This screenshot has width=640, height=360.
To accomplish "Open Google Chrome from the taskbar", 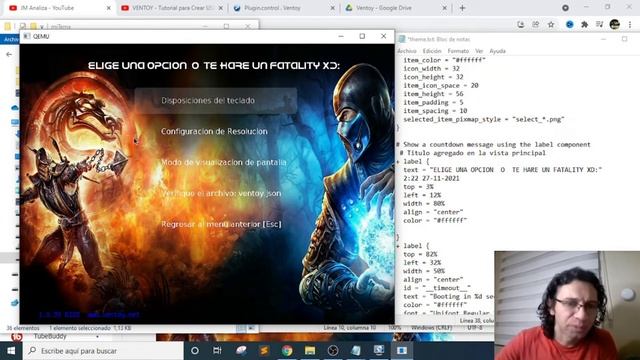I will (287, 351).
